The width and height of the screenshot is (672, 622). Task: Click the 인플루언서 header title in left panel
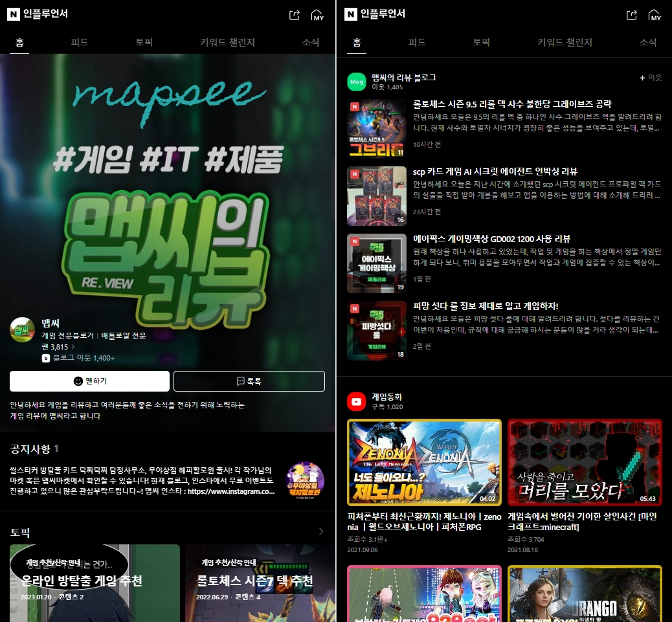(45, 14)
